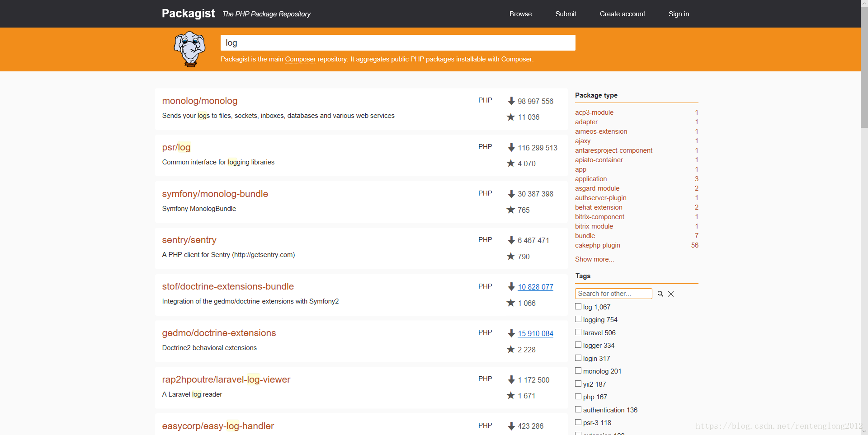The width and height of the screenshot is (868, 435).
Task: Click the scrollbar up arrow
Action: point(864,4)
